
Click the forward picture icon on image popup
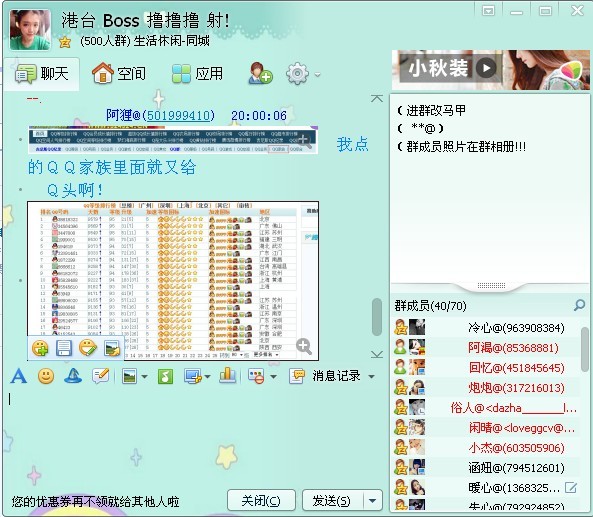coord(112,348)
